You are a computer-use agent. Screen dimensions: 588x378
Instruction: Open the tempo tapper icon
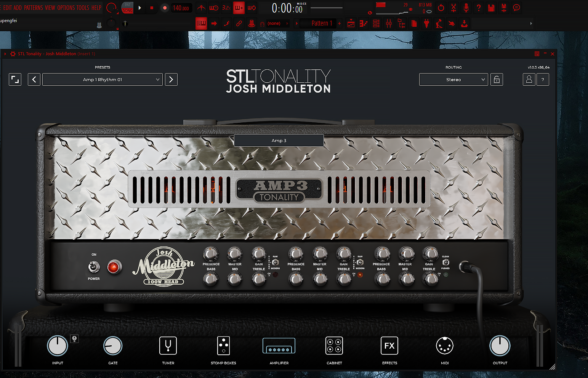click(x=439, y=24)
